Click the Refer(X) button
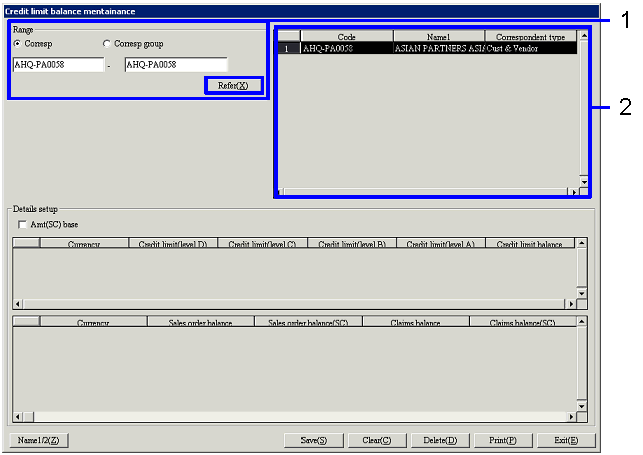The image size is (643, 455). coord(233,86)
